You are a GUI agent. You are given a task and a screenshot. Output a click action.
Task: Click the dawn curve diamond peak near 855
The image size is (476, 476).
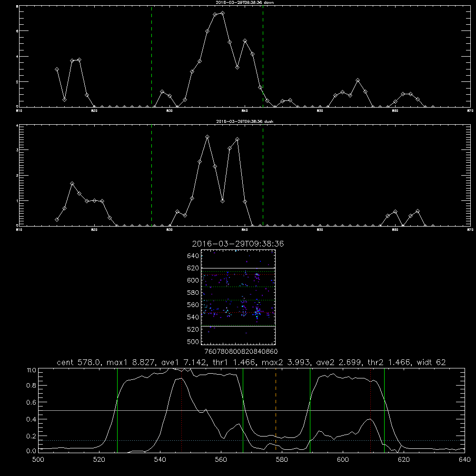[358, 80]
